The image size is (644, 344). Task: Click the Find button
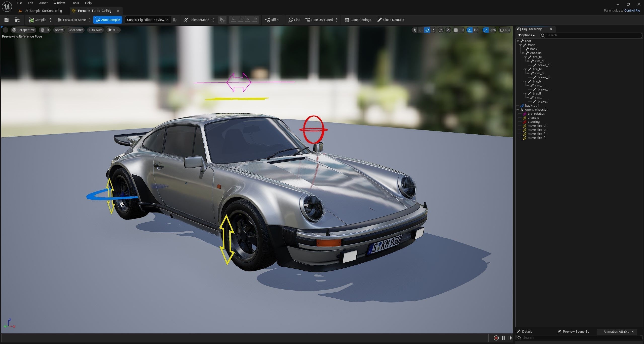point(294,20)
